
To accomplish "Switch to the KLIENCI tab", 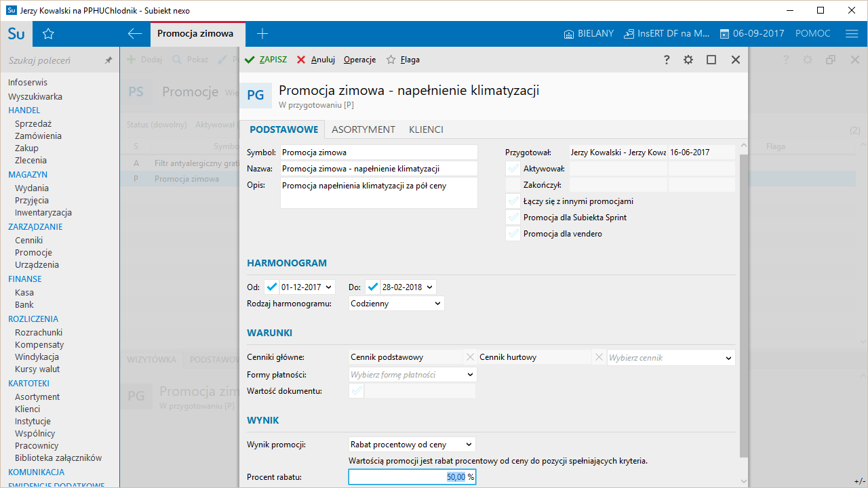I will pyautogui.click(x=426, y=129).
